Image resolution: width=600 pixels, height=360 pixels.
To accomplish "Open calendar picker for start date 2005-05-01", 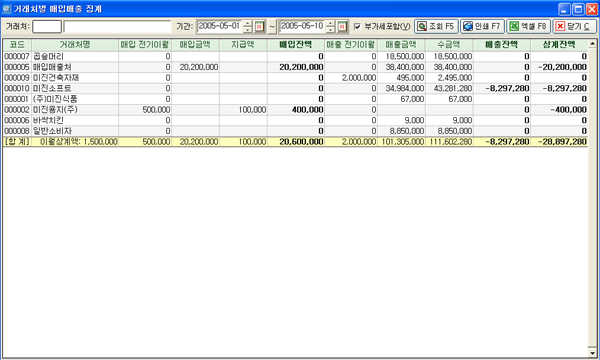I will 259,26.
